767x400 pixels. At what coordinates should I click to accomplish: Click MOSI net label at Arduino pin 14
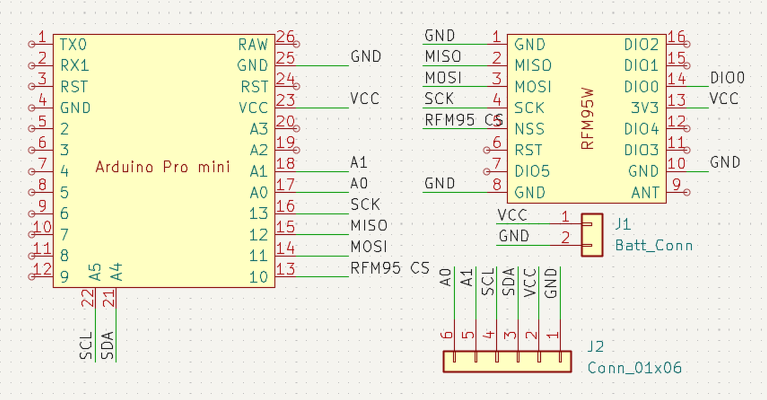369,246
